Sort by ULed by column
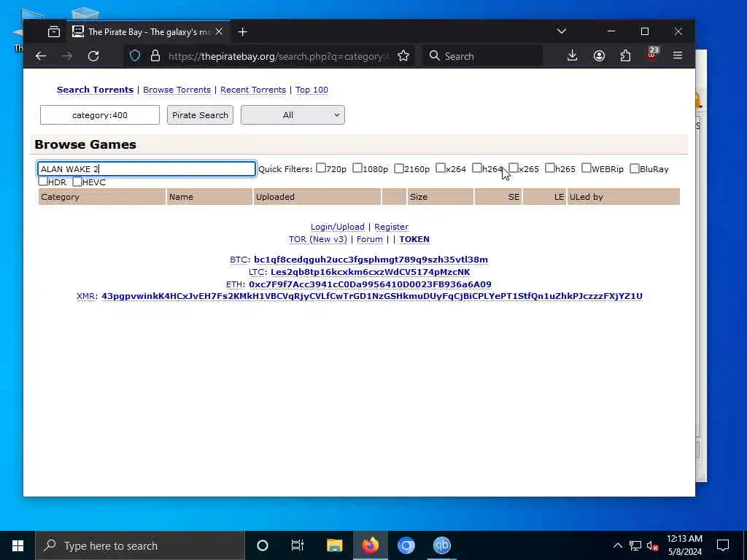 pyautogui.click(x=624, y=197)
